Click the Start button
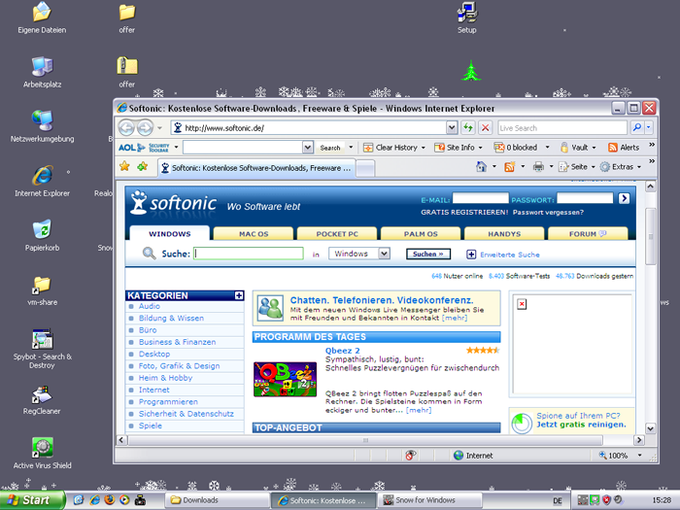Image resolution: width=680 pixels, height=510 pixels. 32,500
